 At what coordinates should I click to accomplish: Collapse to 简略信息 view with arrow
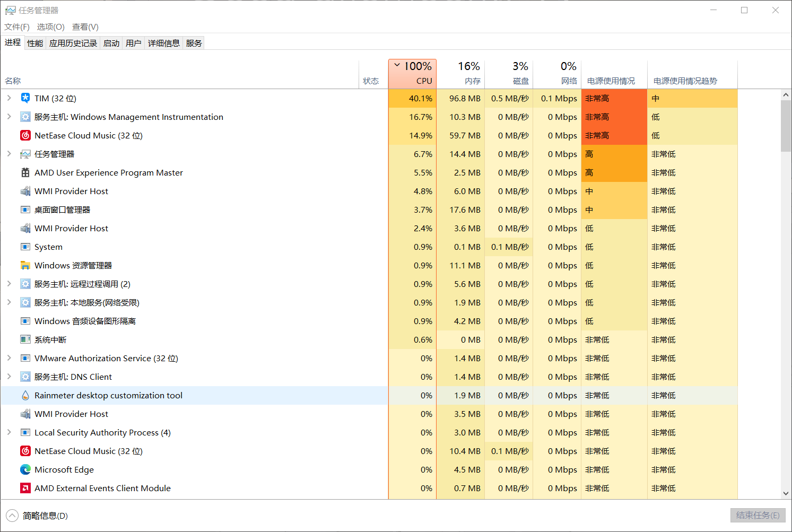tap(12, 516)
